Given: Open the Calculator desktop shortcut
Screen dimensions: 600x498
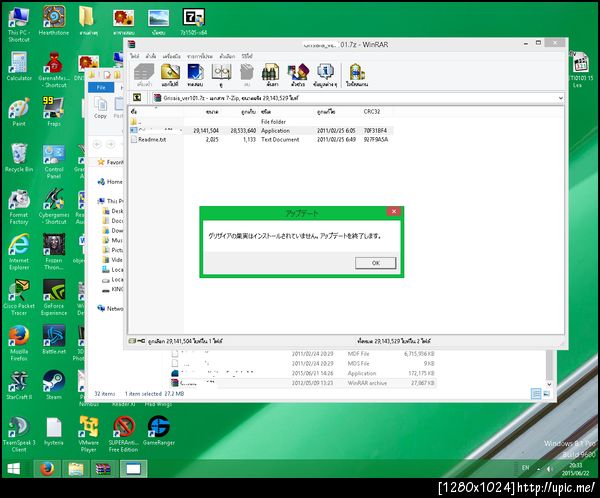Looking at the screenshot, I should tap(19, 67).
